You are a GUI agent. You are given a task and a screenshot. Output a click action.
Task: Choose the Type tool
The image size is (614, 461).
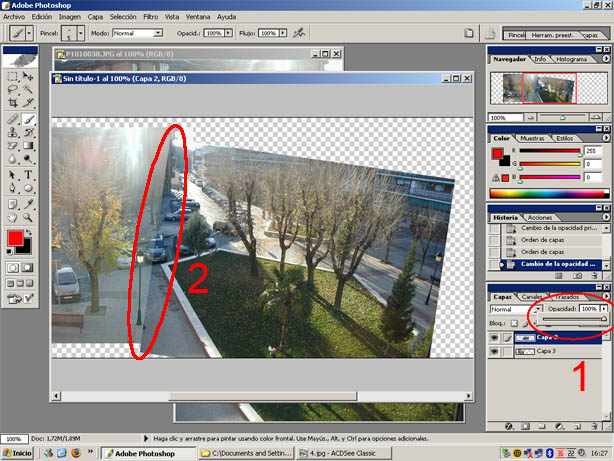(x=28, y=173)
